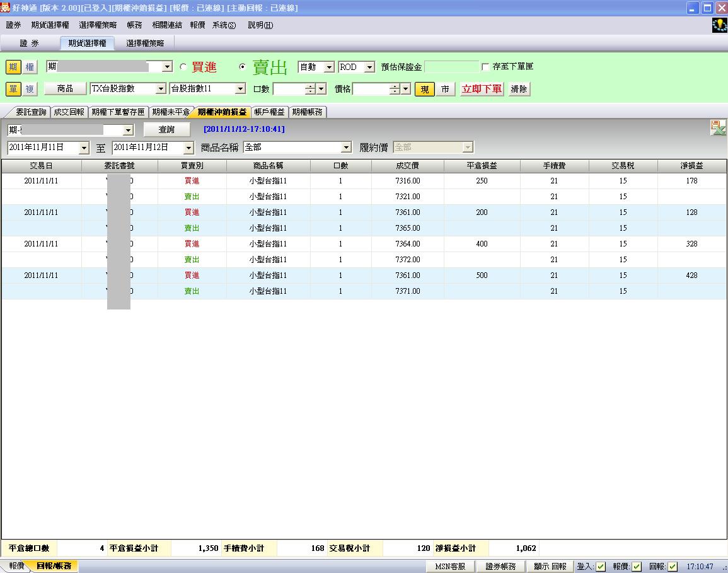This screenshot has height=573, width=728.
Task: Open the 說明(H) menu
Action: pyautogui.click(x=260, y=25)
